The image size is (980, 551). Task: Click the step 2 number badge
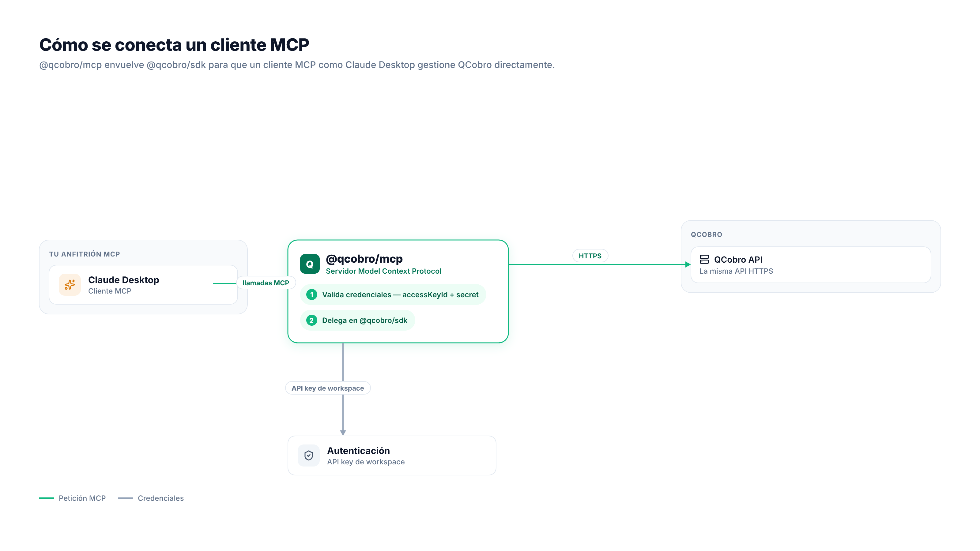[x=311, y=320]
